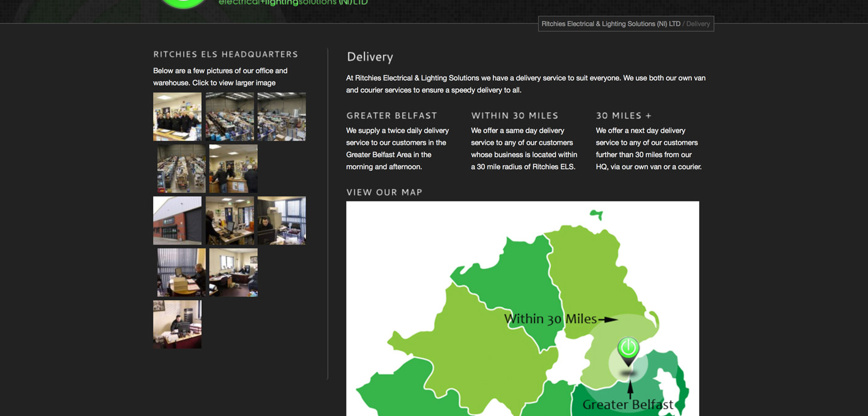This screenshot has width=868, height=416.
Task: Open the staff group photo thumbnail
Action: click(177, 116)
